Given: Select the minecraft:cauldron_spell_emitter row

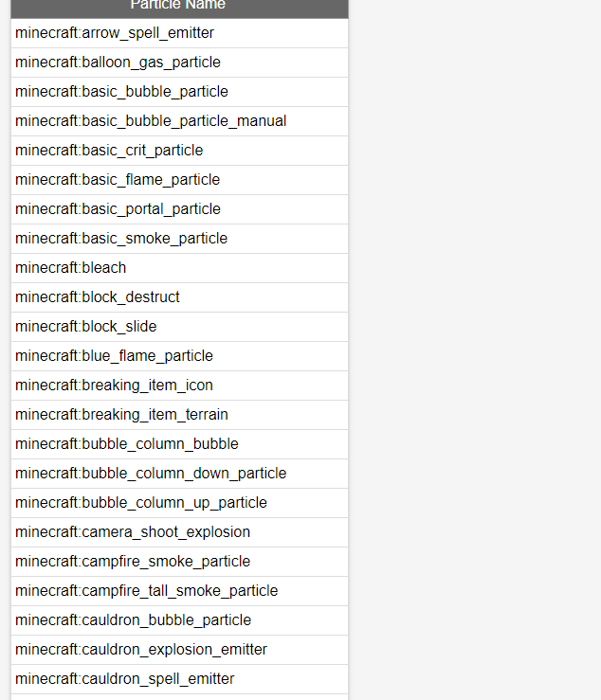Looking at the screenshot, I should pos(179,679).
